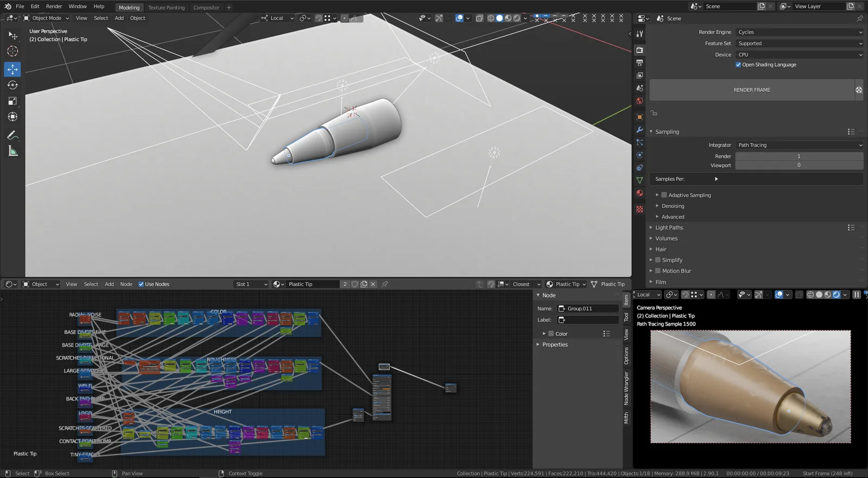Toggle X-ray in the main viewport
This screenshot has height=478, width=868.
click(x=480, y=18)
